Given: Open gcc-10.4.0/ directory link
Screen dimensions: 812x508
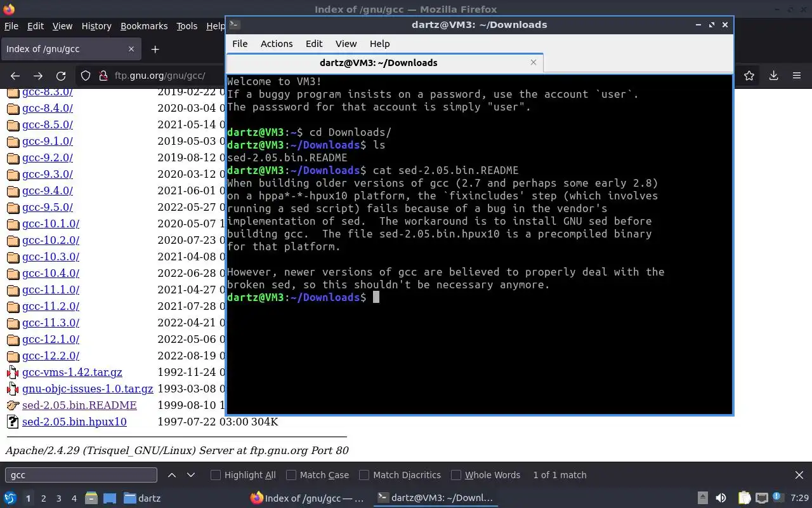Looking at the screenshot, I should coord(51,273).
